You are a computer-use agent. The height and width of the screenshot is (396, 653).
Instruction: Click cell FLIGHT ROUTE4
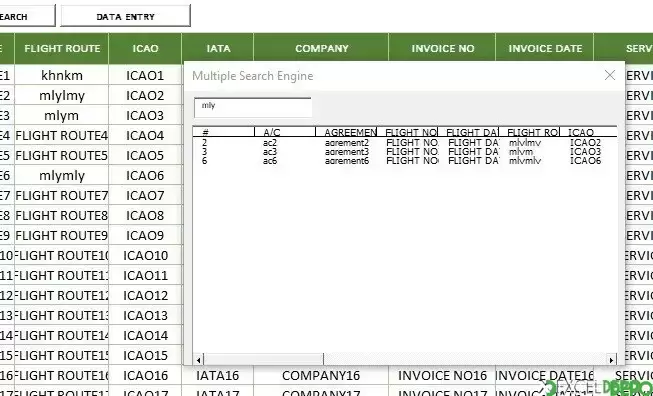[x=62, y=135]
